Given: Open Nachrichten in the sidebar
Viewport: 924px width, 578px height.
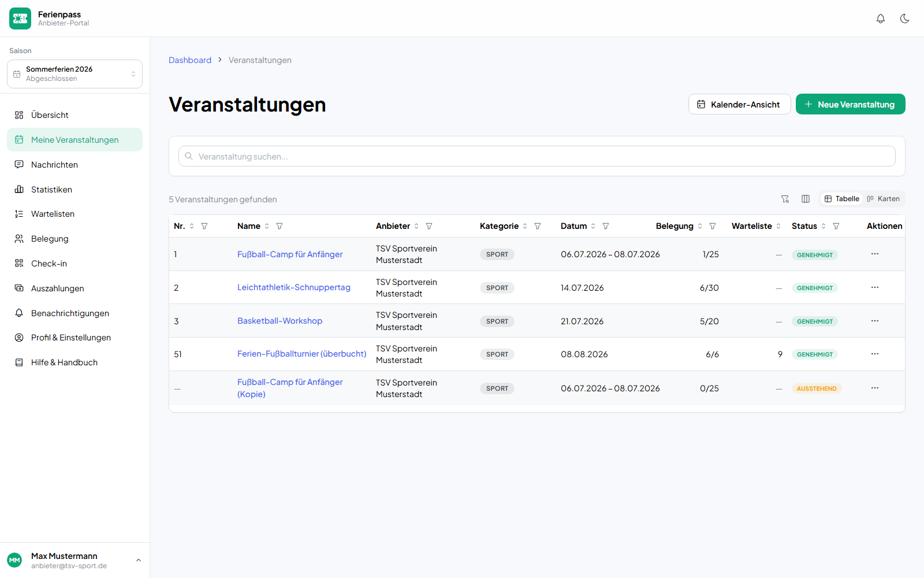Looking at the screenshot, I should click(74, 165).
